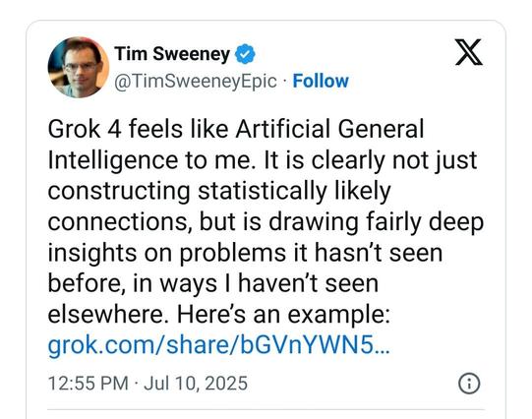Click the 12:55 PM timestamp
Screen dimensions: 532x419
[x=89, y=384]
